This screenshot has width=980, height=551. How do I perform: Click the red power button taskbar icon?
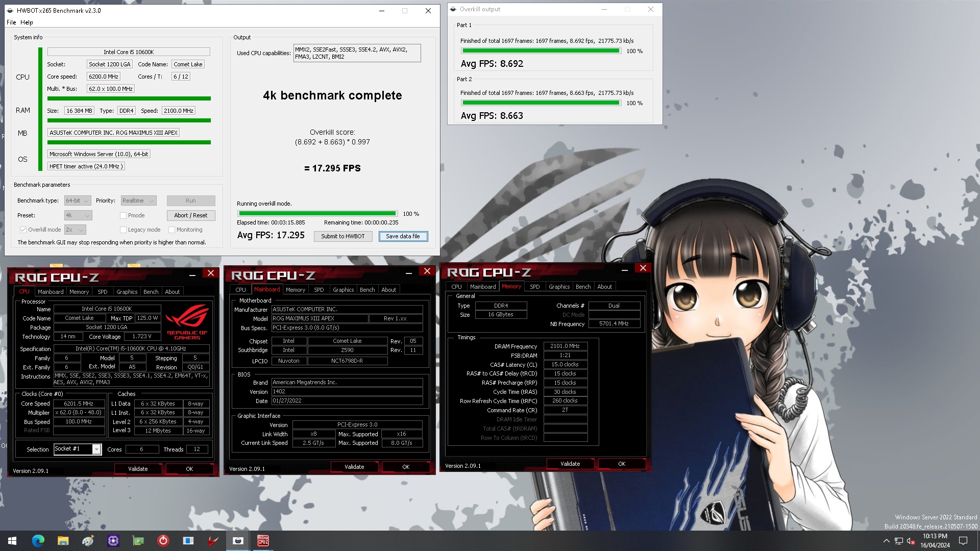163,541
